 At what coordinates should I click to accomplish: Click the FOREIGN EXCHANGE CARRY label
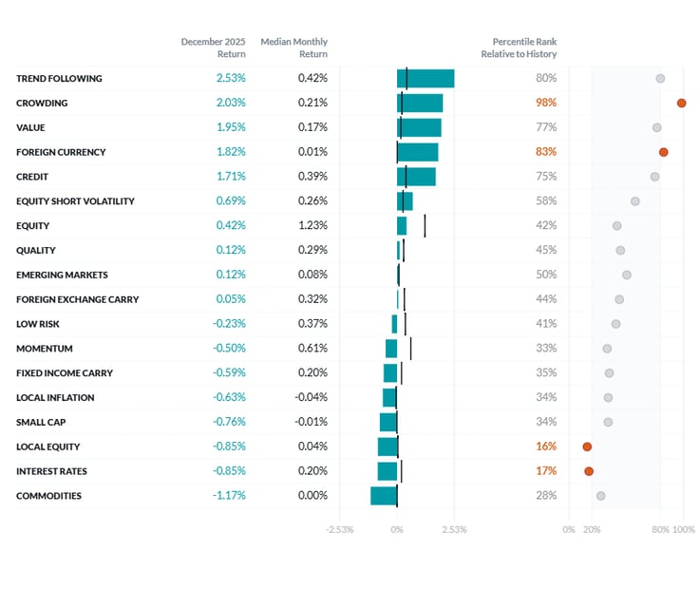tap(77, 299)
